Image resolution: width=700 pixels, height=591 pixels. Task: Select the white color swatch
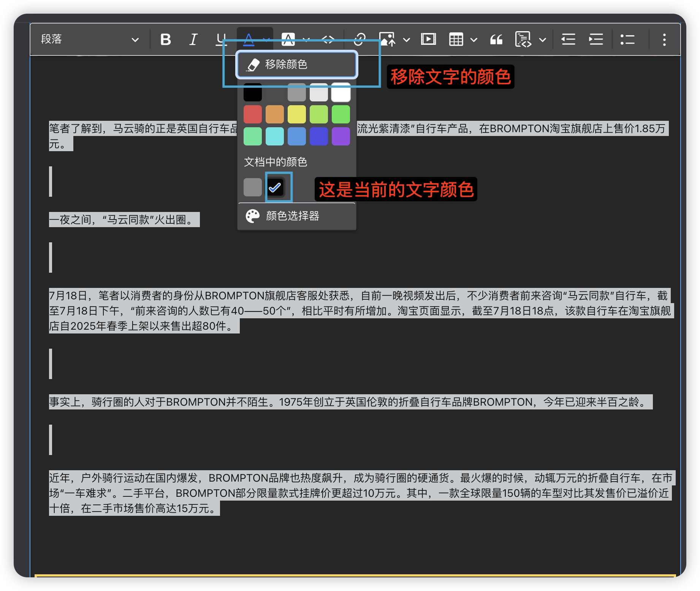(341, 92)
